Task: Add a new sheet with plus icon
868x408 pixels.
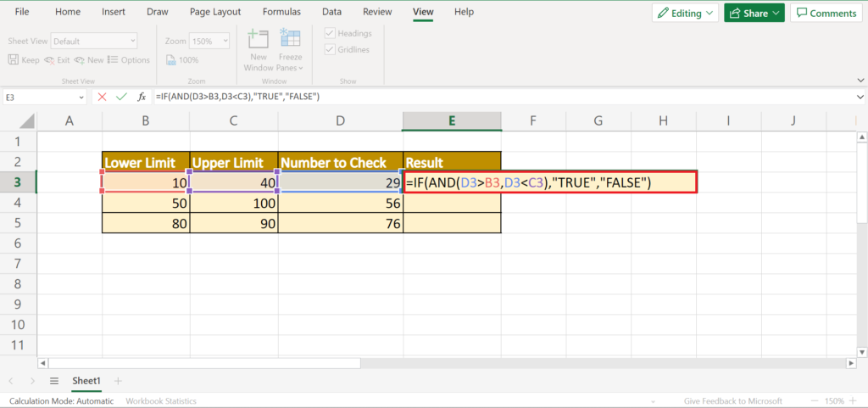Action: (118, 381)
